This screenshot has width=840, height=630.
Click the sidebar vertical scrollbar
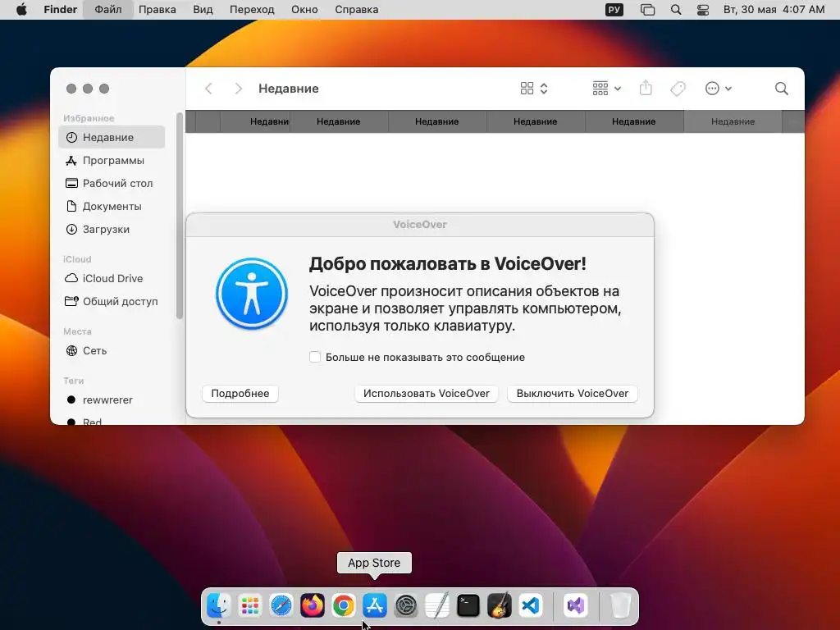coord(180,216)
